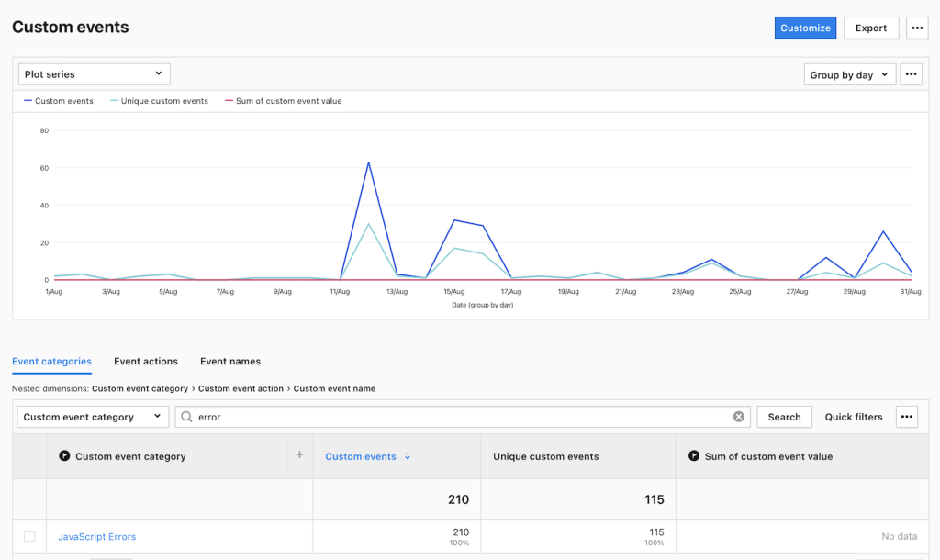Clear the search field text with X icon

pos(738,417)
